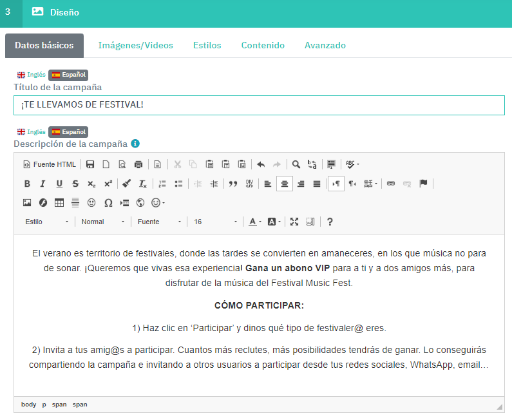This screenshot has width=512, height=420.
Task: Click the Anchor flag icon
Action: [x=423, y=184]
